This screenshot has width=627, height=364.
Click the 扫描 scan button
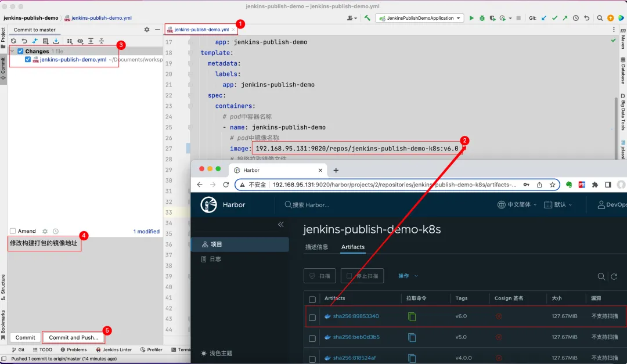pos(320,276)
